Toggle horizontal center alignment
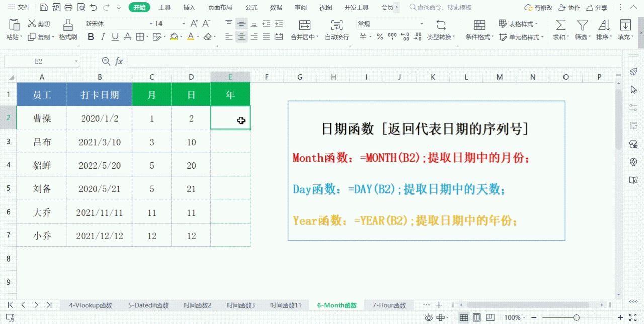 pos(242,36)
